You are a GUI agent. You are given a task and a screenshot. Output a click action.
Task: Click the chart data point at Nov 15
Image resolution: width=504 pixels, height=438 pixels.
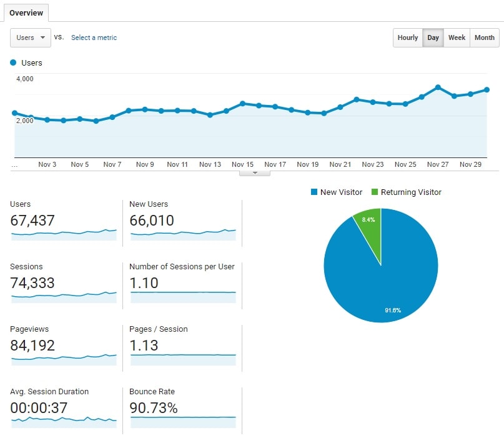[243, 104]
